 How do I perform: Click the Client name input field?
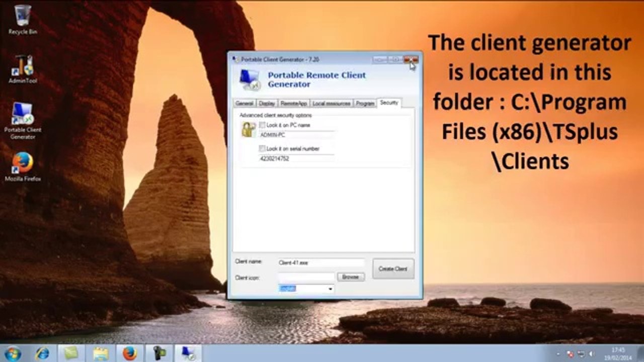click(321, 262)
